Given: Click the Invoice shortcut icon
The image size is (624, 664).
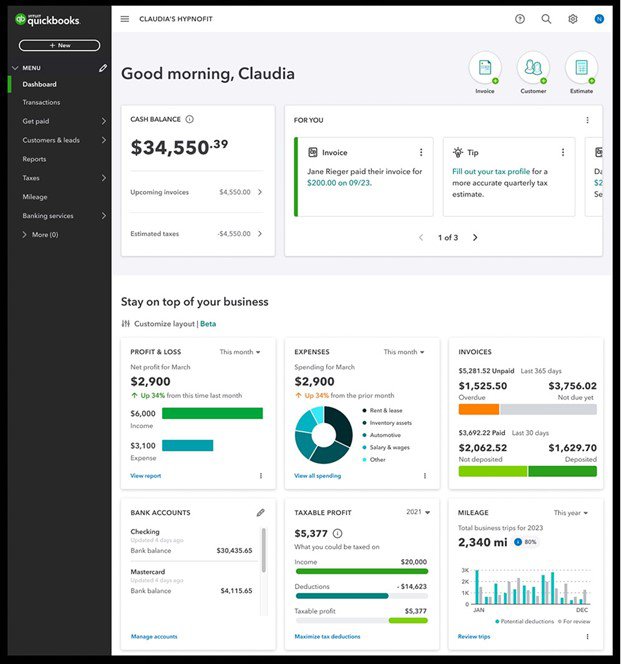Looking at the screenshot, I should click(x=485, y=68).
